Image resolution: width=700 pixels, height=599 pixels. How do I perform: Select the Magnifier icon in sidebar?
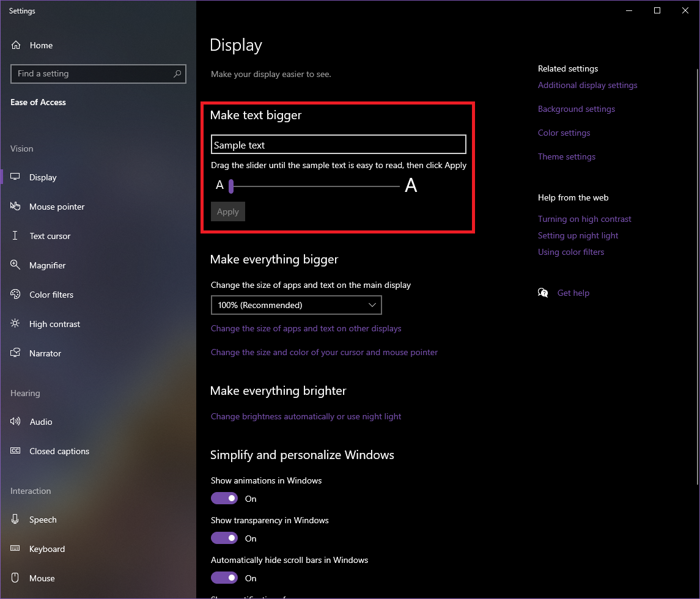(x=15, y=265)
